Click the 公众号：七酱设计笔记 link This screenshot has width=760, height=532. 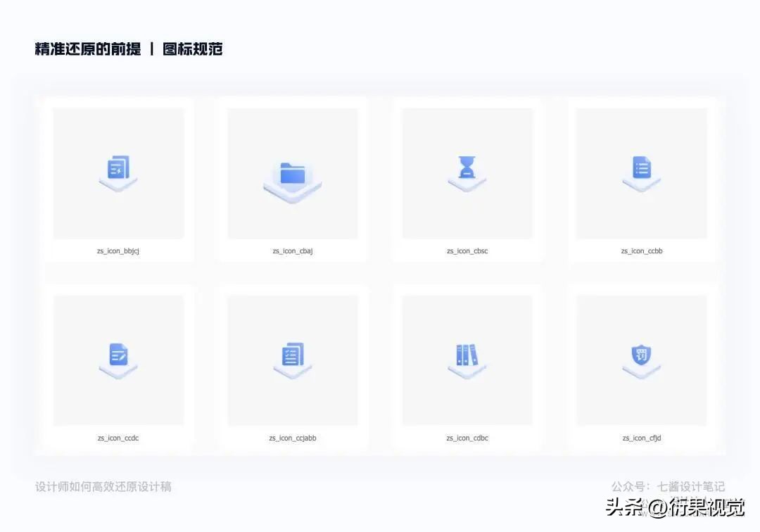pos(666,486)
